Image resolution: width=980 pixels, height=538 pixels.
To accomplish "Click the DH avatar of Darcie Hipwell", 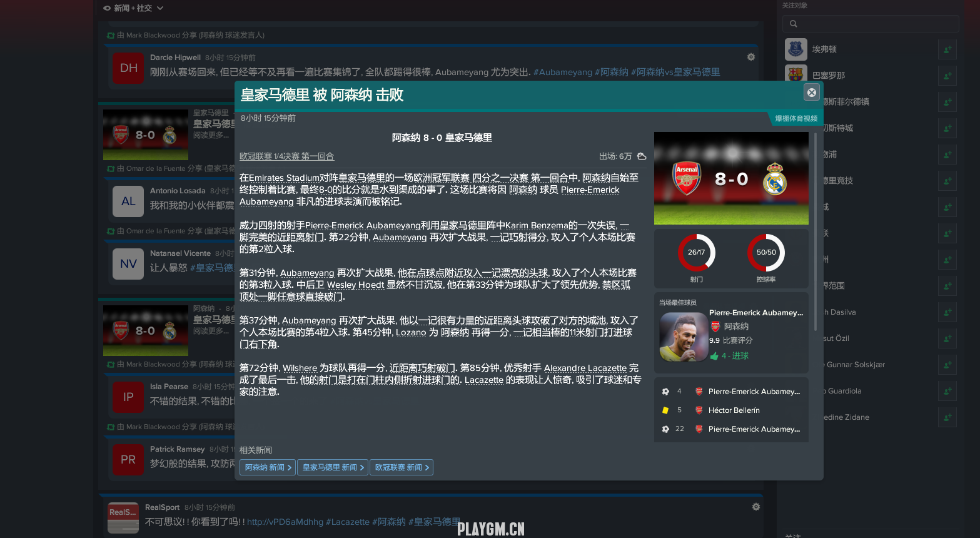I will (x=128, y=68).
